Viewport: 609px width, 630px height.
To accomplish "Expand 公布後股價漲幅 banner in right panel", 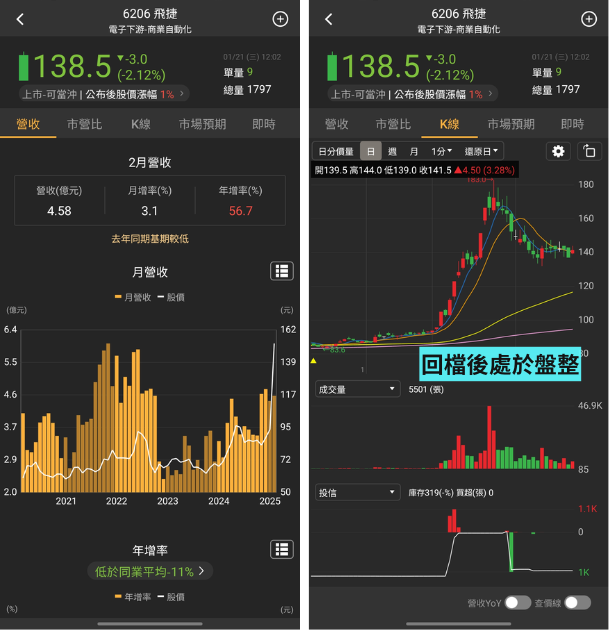I will [x=412, y=94].
